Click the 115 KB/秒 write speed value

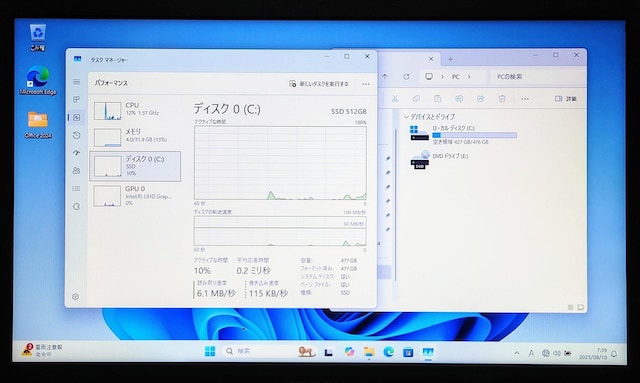click(268, 293)
